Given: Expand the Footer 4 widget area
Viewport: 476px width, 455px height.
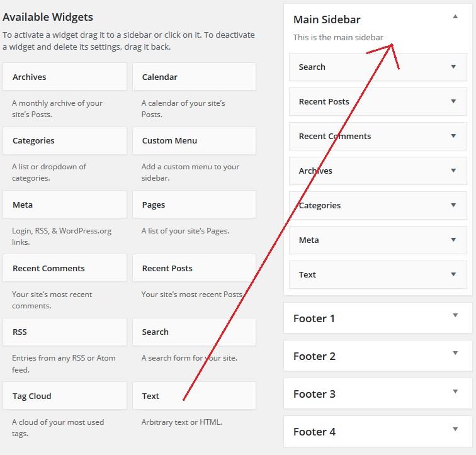Looking at the screenshot, I should click(455, 429).
